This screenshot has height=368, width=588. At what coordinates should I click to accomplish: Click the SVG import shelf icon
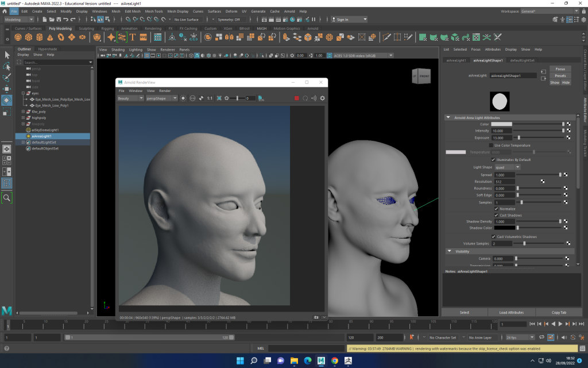[143, 37]
